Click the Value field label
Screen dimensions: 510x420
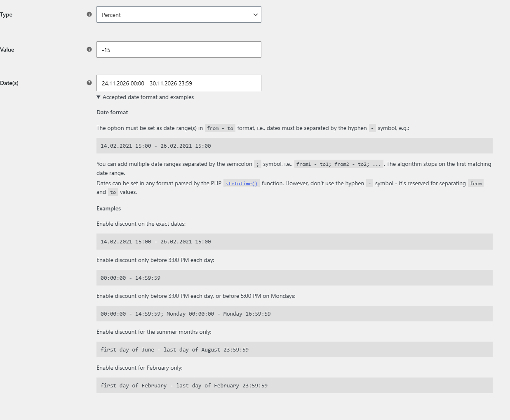pyautogui.click(x=7, y=50)
